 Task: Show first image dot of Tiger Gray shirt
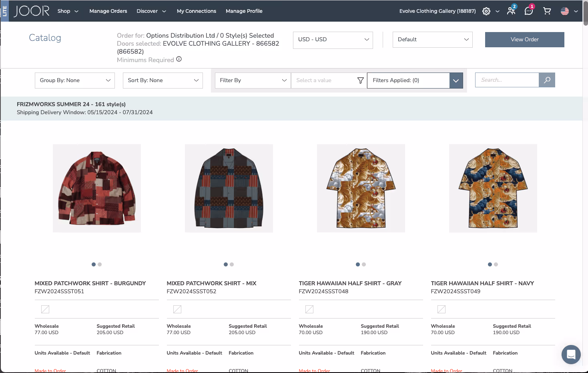click(358, 264)
